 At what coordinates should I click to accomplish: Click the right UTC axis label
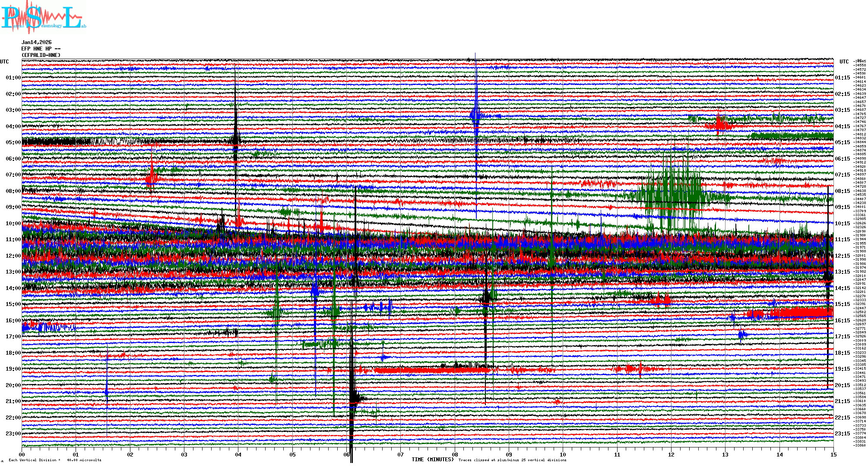click(844, 62)
